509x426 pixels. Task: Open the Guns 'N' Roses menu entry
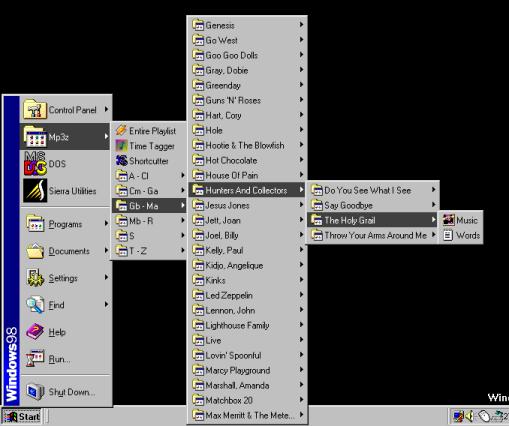[247, 100]
